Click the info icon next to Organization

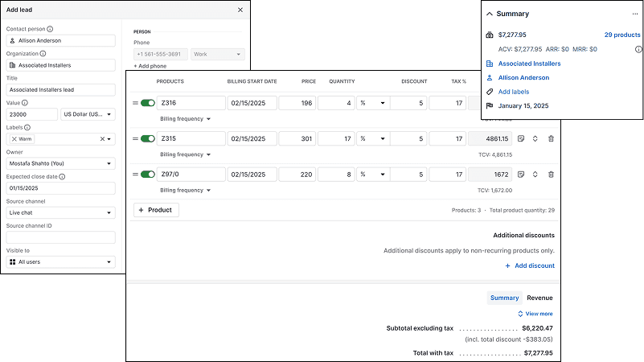pos(43,53)
